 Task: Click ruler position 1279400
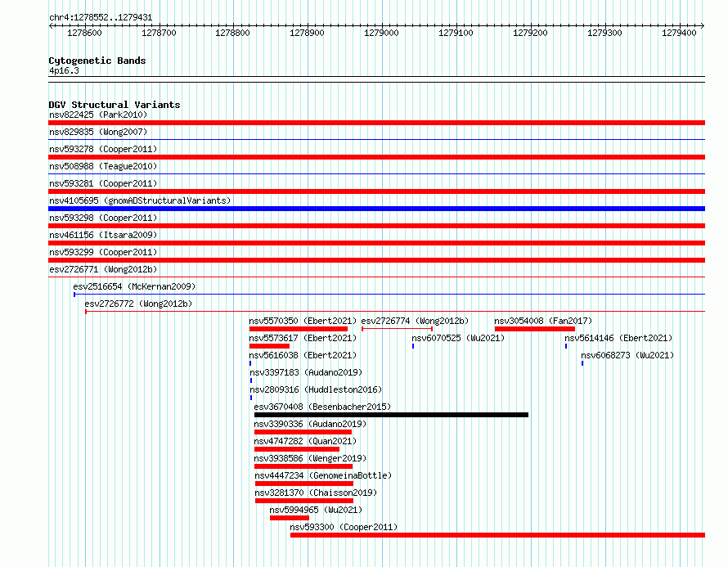click(x=679, y=33)
